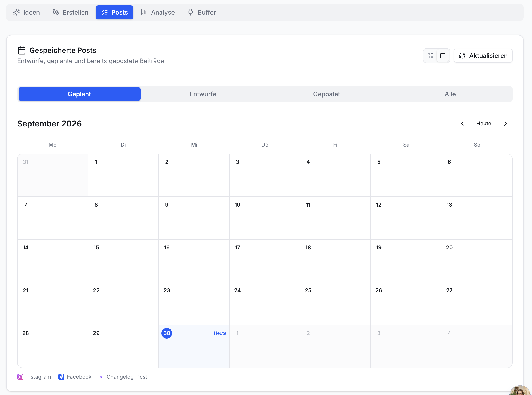Click the Instagram legend icon
Image resolution: width=532 pixels, height=395 pixels.
20,377
